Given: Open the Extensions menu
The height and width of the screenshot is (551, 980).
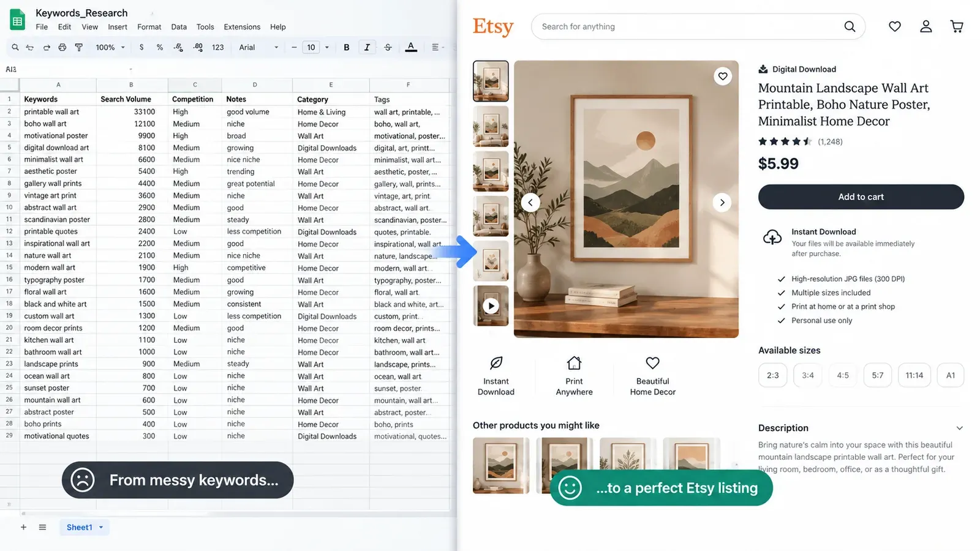Looking at the screenshot, I should coord(242,27).
